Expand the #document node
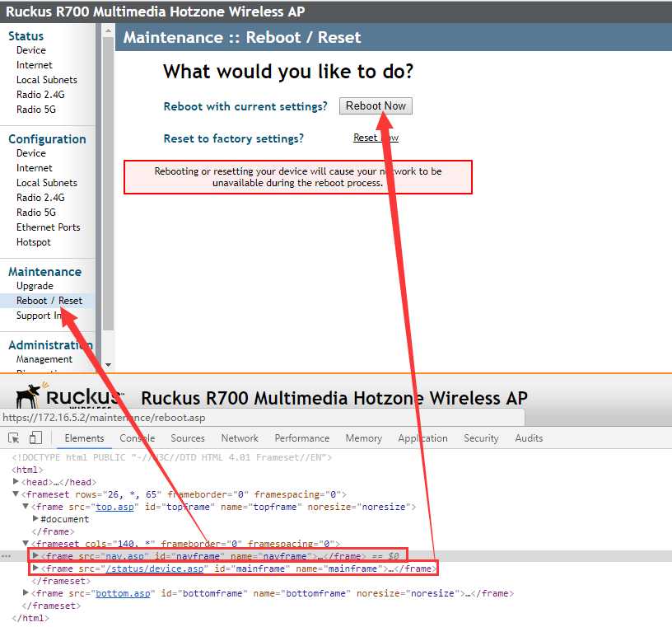 35,518
